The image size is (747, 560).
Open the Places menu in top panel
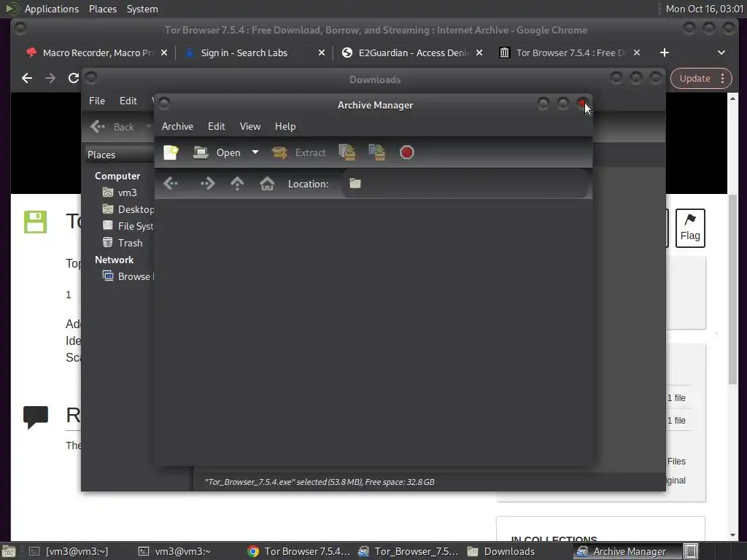[x=102, y=9]
